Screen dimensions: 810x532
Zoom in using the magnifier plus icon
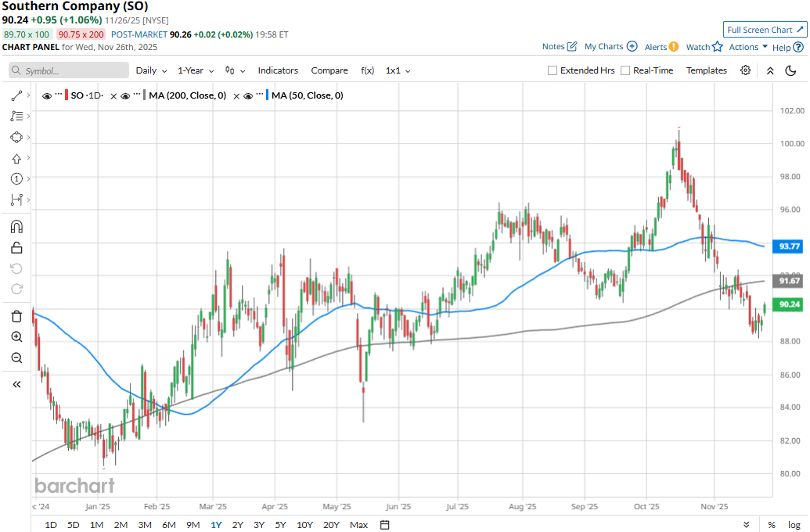point(16,337)
